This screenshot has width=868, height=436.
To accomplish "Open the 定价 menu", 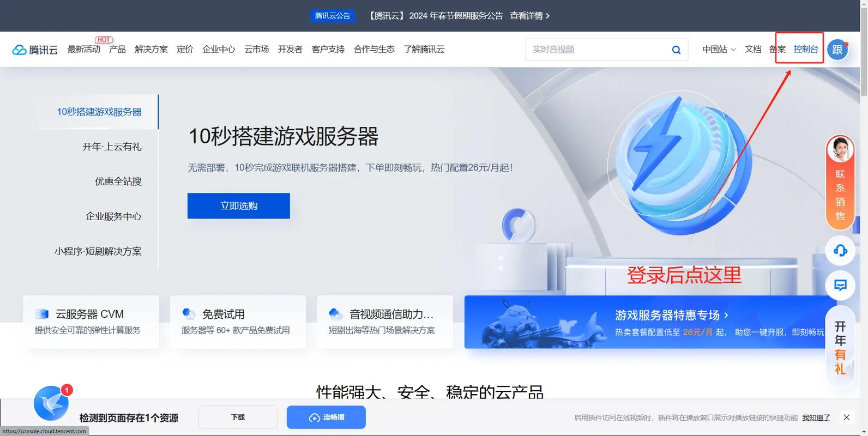I will pyautogui.click(x=185, y=50).
